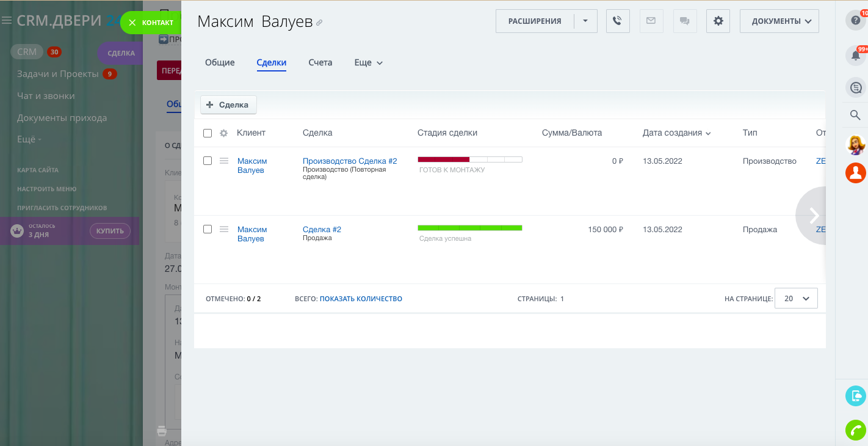868x446 pixels.
Task: Open the РАСШИРЕНИЯ dropdown arrow
Action: point(585,21)
